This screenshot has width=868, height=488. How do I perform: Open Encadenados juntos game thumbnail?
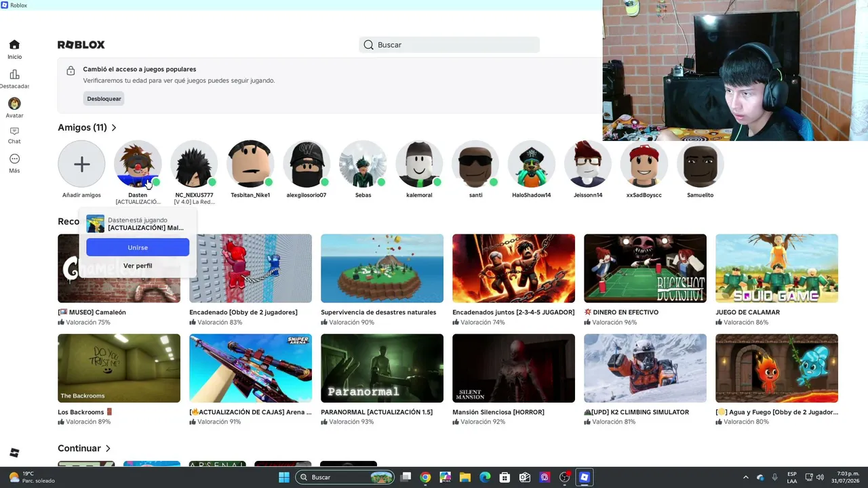[513, 268]
